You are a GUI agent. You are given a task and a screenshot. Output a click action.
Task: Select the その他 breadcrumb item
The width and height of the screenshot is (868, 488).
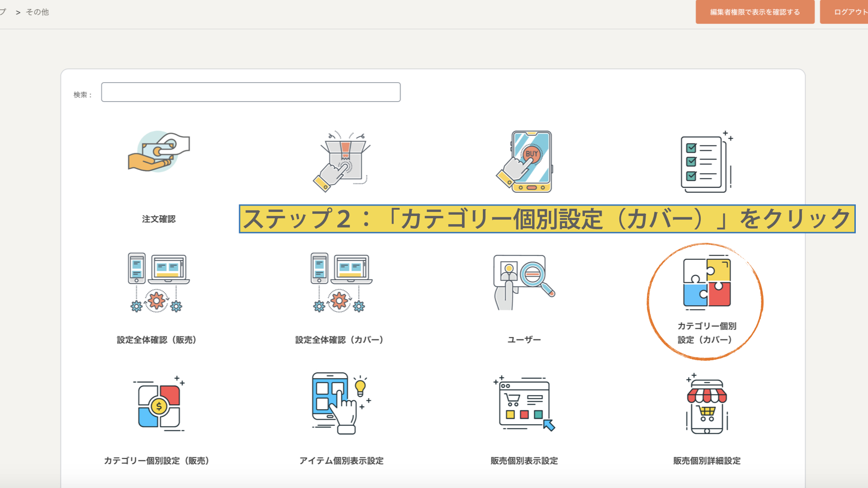coord(37,12)
